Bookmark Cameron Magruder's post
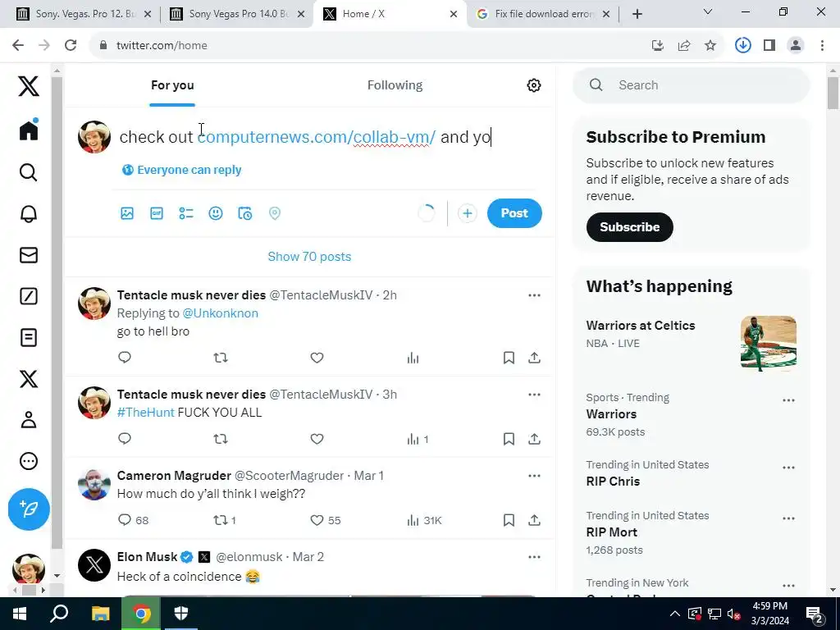The image size is (840, 630). tap(509, 520)
